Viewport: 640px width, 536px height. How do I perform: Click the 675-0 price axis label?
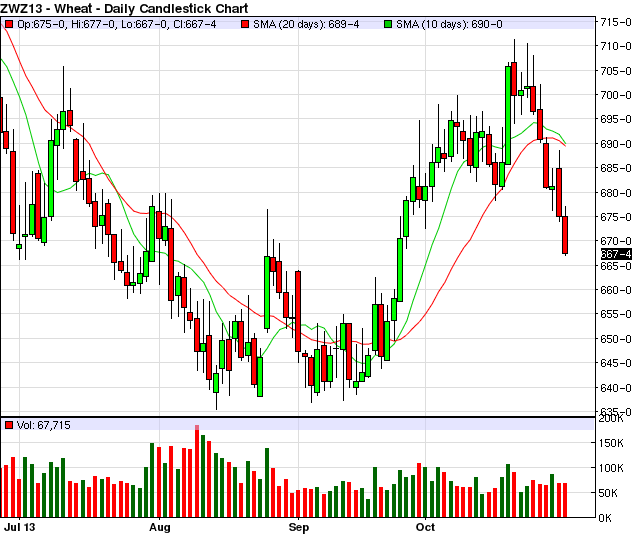616,217
